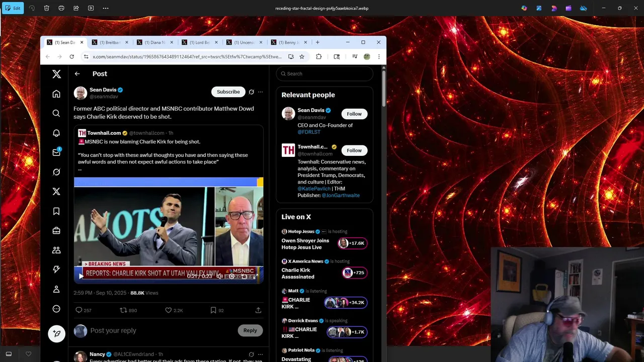The image size is (644, 362).
Task: Open more options on Sean Davis post
Action: pyautogui.click(x=260, y=92)
